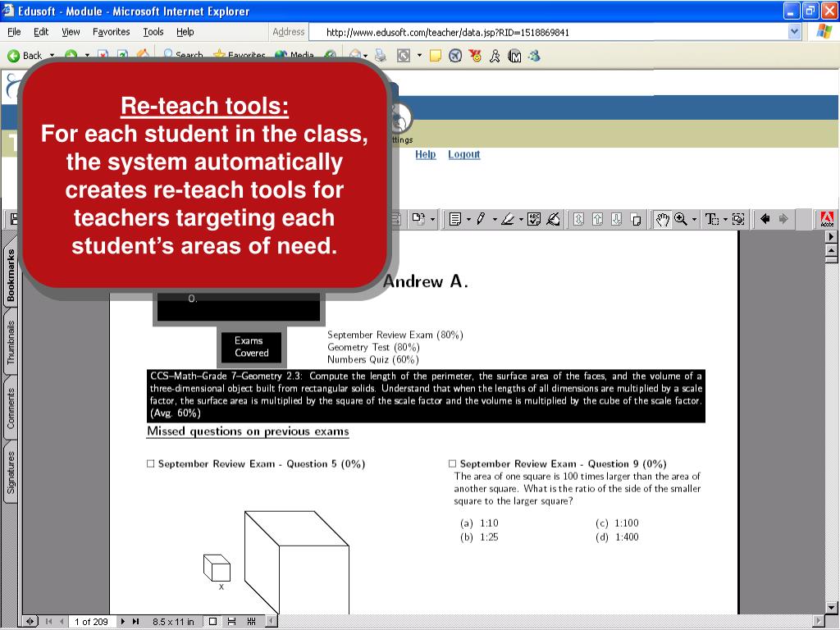Click the AIM running man icon

495,55
